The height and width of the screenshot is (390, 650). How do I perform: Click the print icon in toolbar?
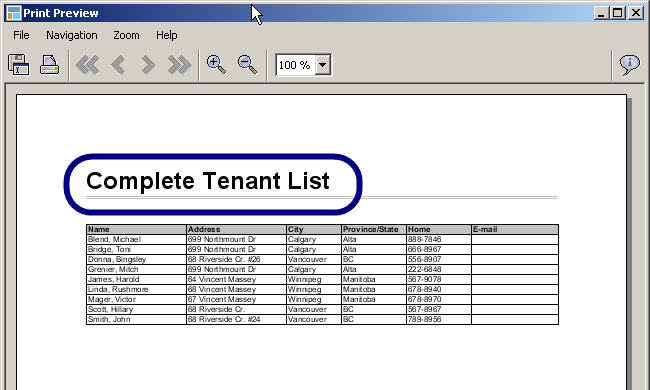(x=49, y=65)
